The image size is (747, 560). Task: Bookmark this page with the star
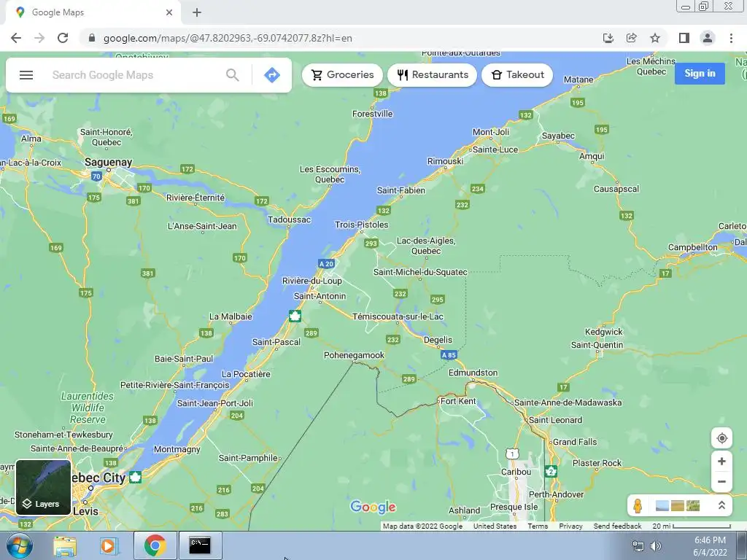point(655,38)
